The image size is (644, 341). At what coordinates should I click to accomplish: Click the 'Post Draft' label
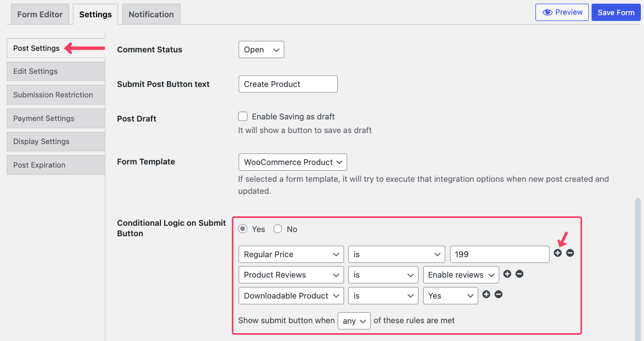[x=137, y=119]
